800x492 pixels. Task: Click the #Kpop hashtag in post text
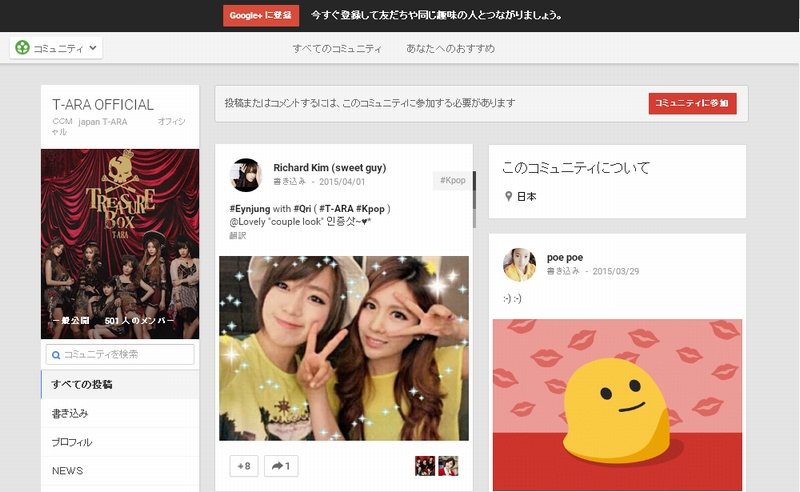370,208
